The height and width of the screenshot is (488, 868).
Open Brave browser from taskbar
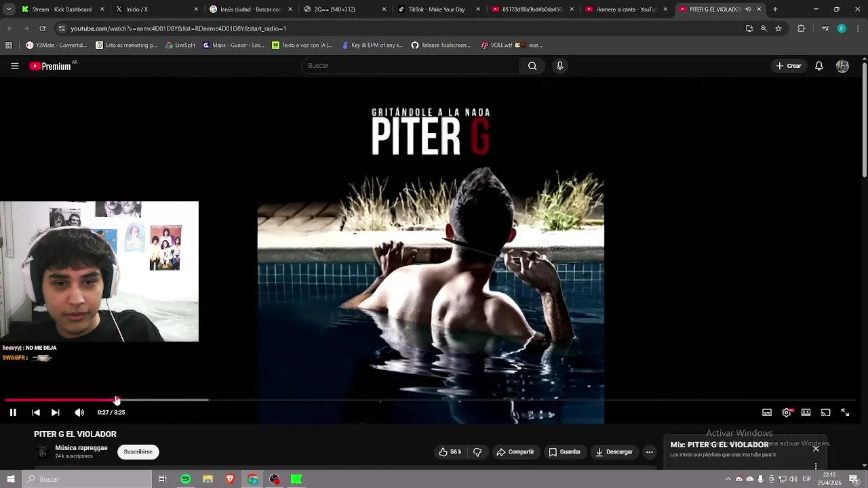coord(230,479)
